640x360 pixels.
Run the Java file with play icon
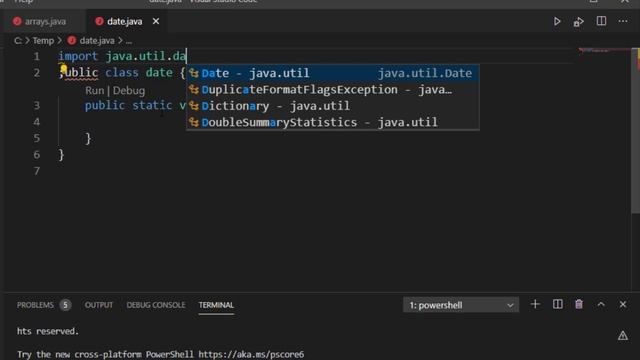pyautogui.click(x=557, y=22)
